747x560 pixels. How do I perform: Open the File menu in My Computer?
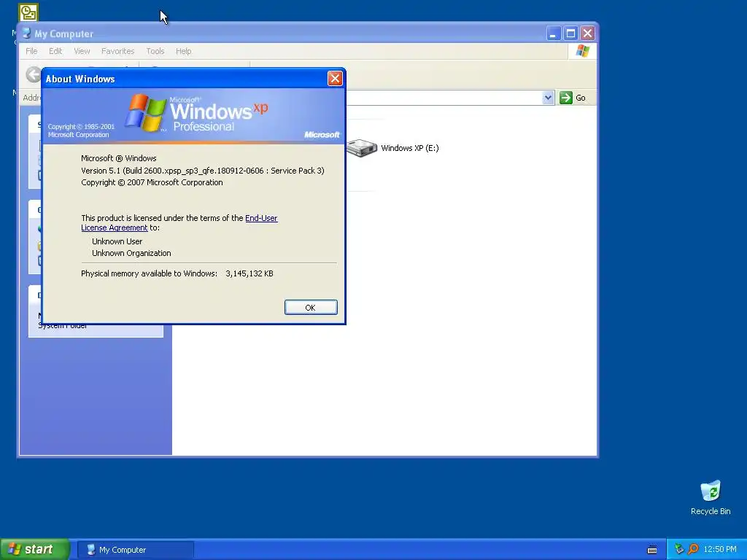pyautogui.click(x=31, y=51)
